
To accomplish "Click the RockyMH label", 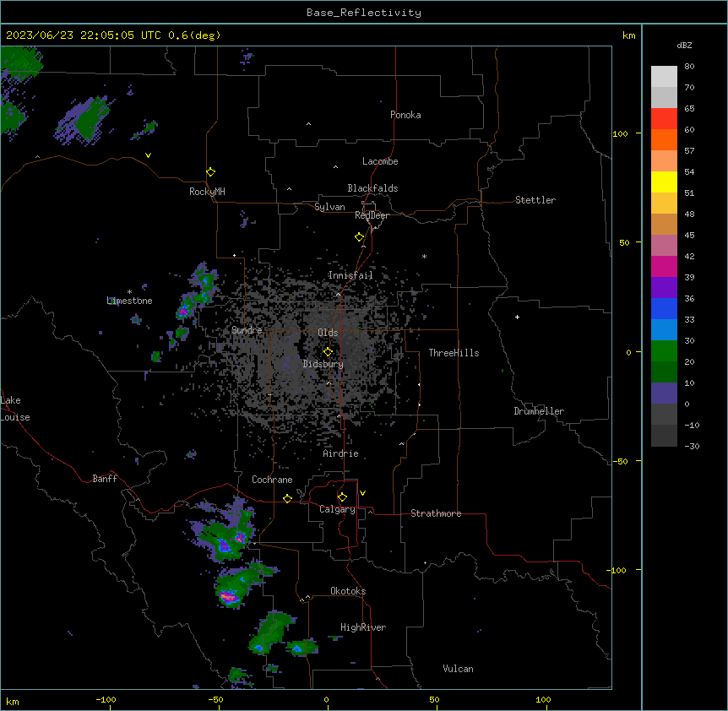I will click(x=207, y=192).
